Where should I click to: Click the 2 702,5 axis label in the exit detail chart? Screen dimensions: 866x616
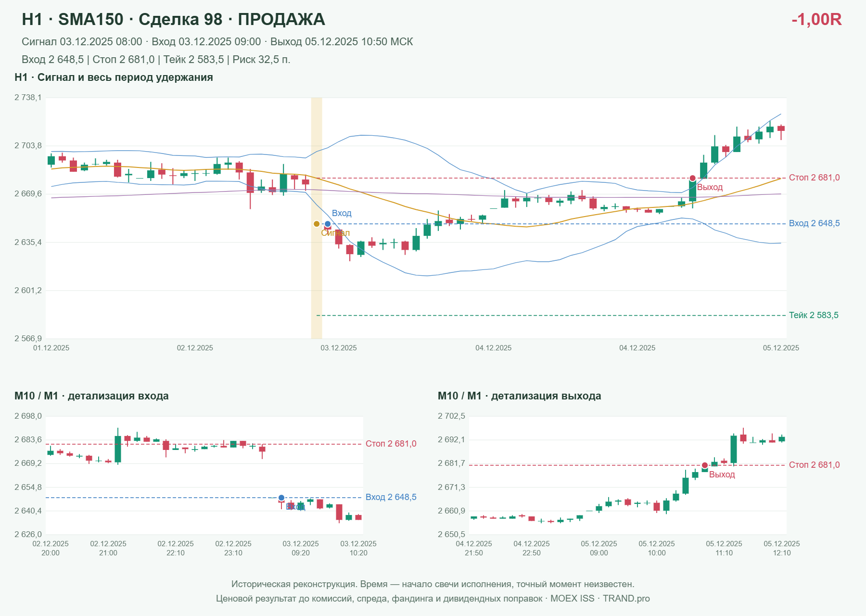click(x=451, y=416)
